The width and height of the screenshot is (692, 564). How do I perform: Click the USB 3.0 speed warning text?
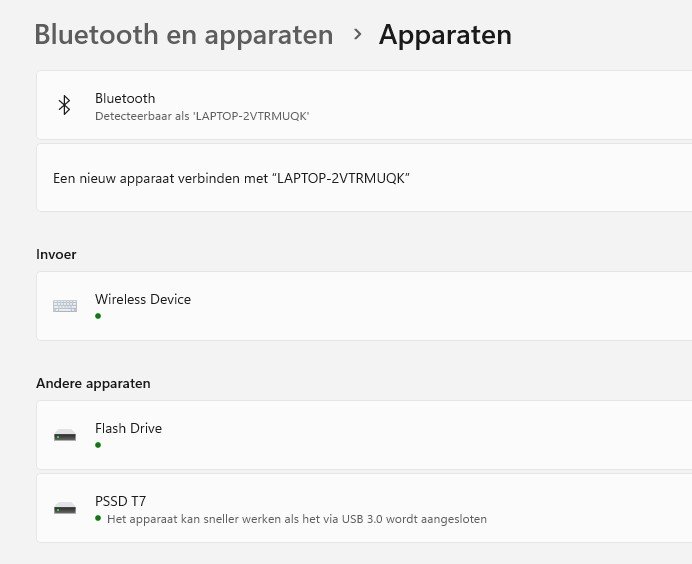click(x=296, y=519)
